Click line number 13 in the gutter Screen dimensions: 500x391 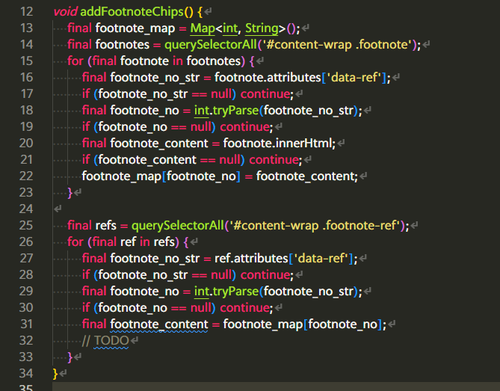tap(27, 28)
